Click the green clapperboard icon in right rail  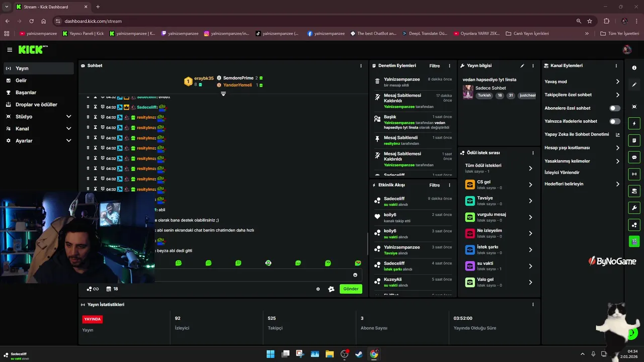[x=634, y=241]
